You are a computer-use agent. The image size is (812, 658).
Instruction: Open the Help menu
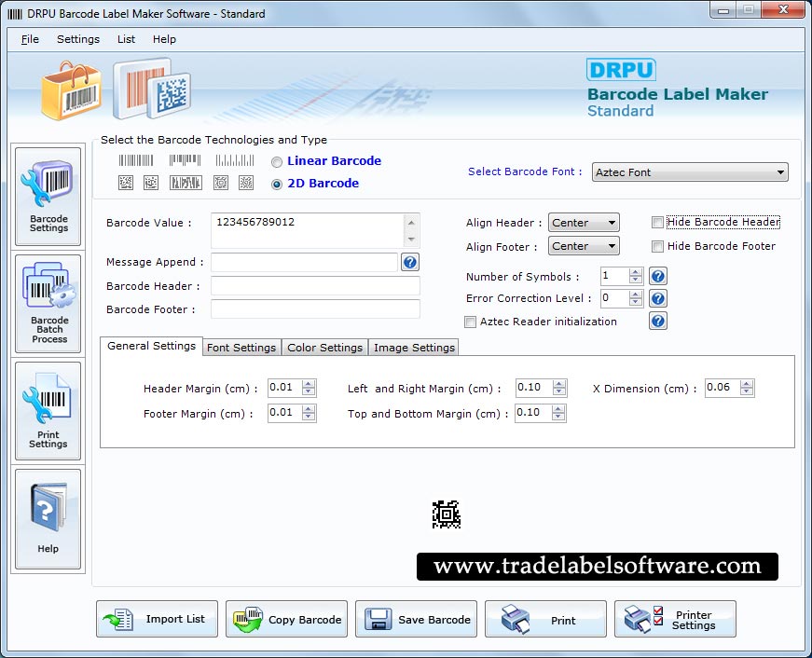click(x=164, y=39)
